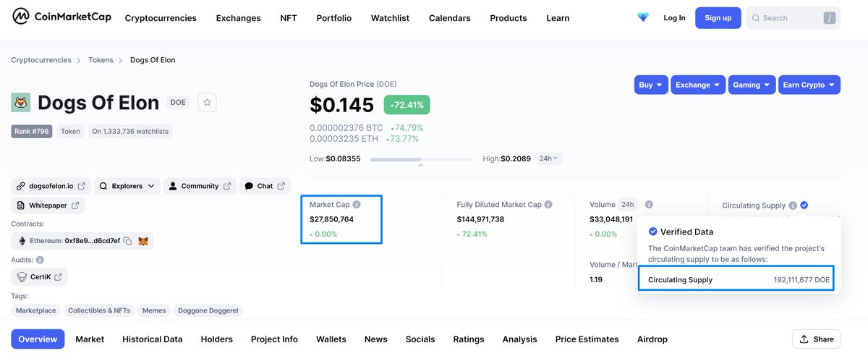Open the Products menu
868x356 pixels.
point(508,18)
